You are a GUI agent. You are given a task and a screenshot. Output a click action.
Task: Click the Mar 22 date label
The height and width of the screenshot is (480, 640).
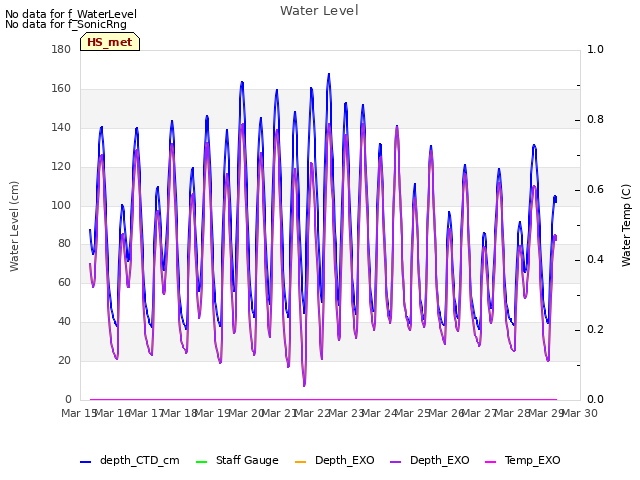pyautogui.click(x=313, y=413)
